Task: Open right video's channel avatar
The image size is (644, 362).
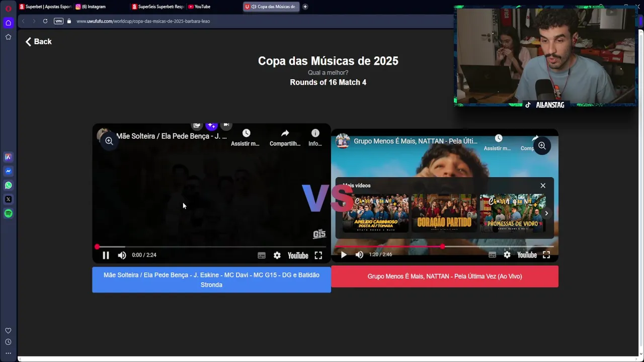Action: pyautogui.click(x=343, y=141)
